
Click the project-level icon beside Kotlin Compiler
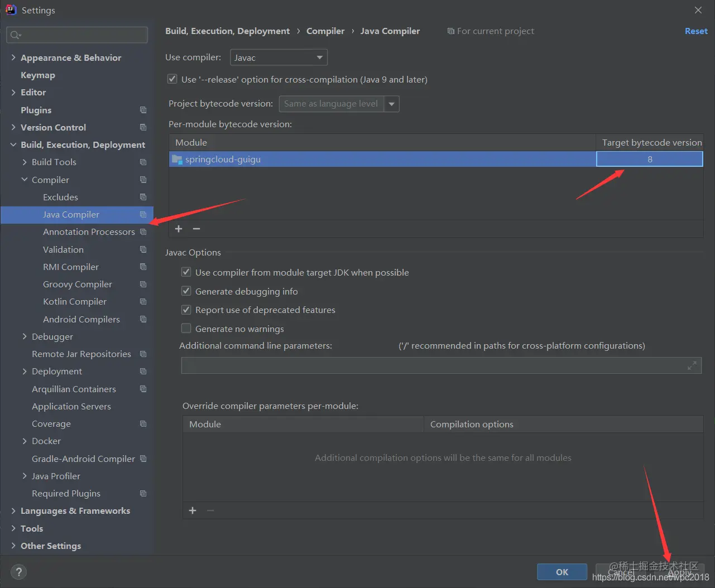point(143,301)
